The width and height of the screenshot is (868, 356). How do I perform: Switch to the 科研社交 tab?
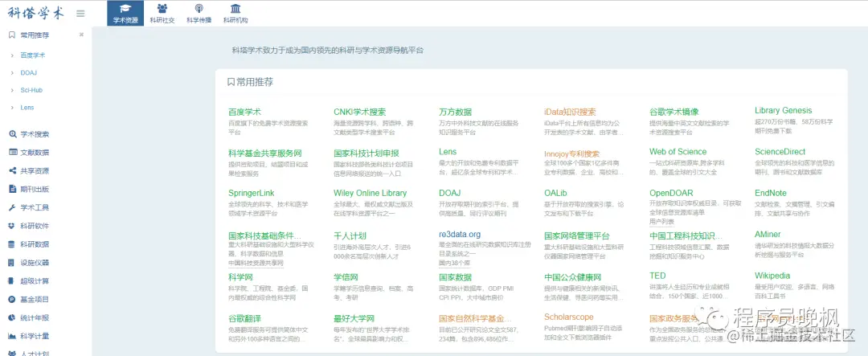[x=162, y=14]
